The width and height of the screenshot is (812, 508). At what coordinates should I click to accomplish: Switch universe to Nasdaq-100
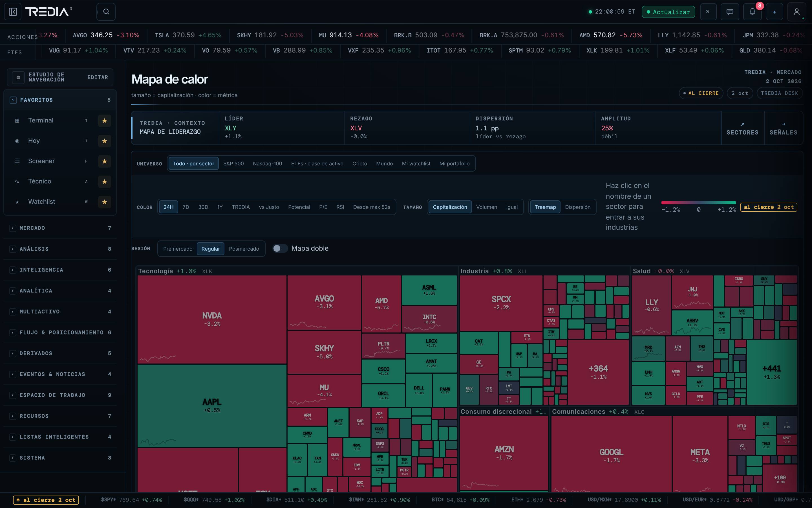pyautogui.click(x=267, y=164)
